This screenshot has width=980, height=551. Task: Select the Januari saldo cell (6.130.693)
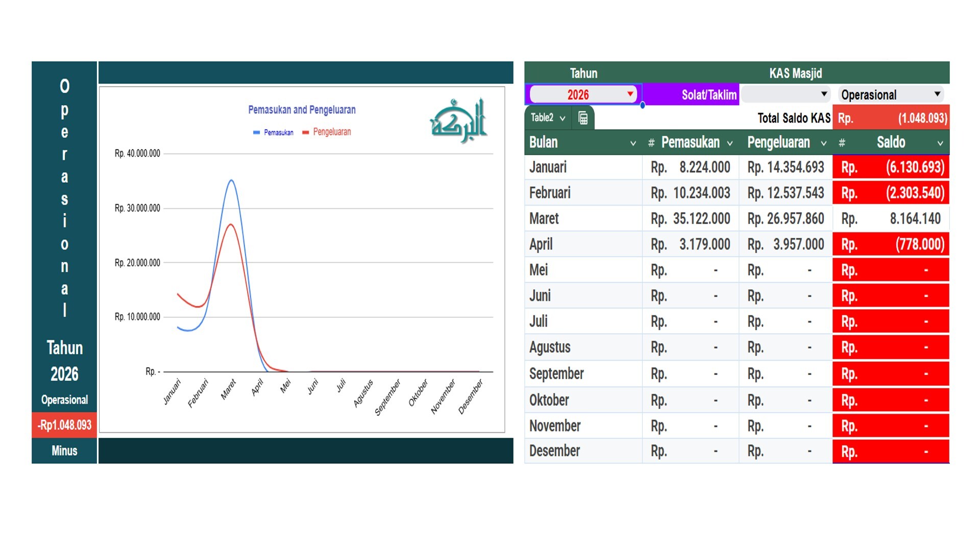[x=891, y=167]
